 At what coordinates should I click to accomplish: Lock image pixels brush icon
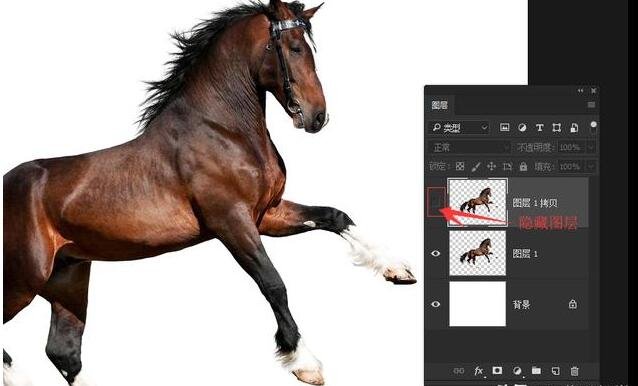[476, 166]
